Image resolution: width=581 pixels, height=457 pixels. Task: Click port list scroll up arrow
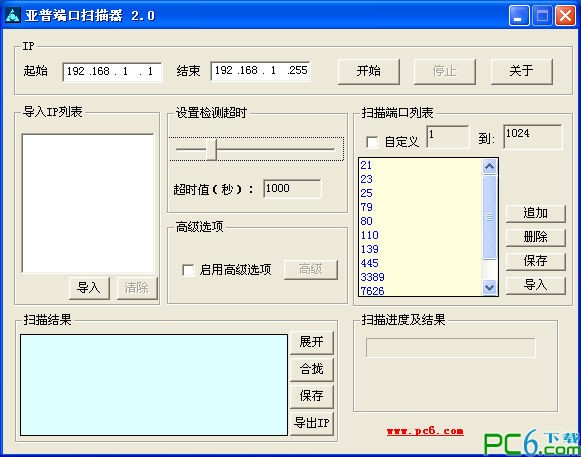[489, 167]
